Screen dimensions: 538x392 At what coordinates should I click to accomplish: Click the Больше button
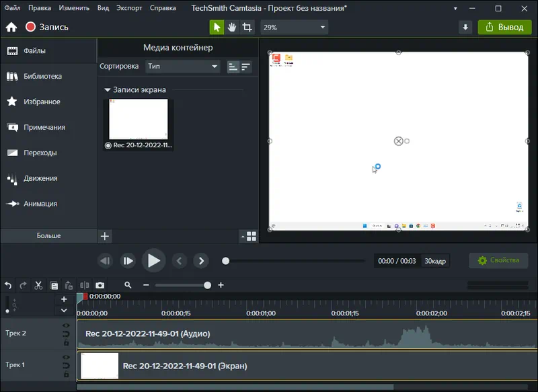point(48,235)
